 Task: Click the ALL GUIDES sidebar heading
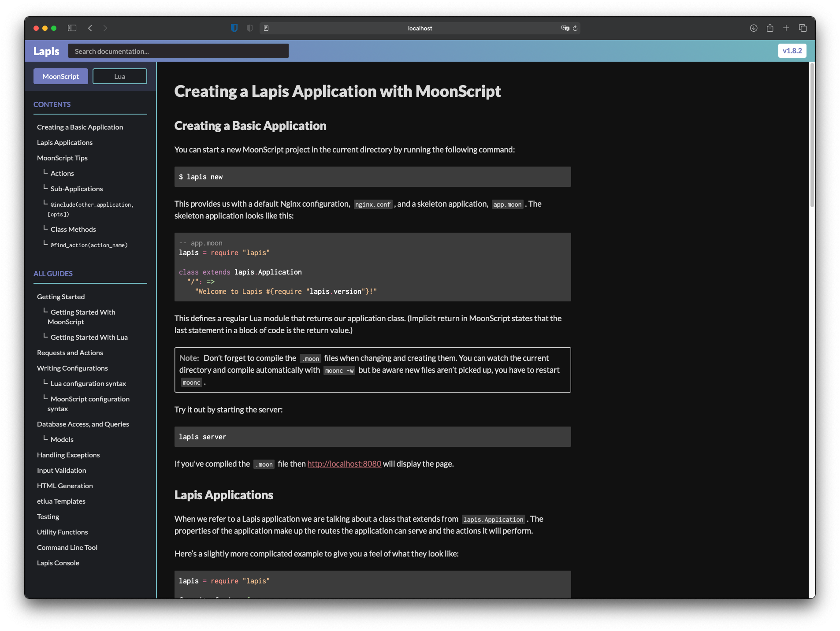(x=53, y=274)
